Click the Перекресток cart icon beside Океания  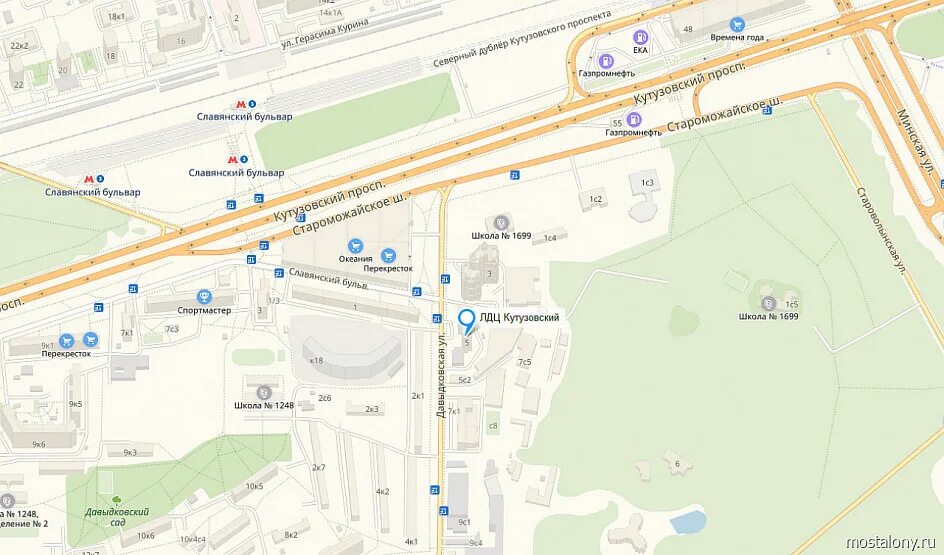388,256
